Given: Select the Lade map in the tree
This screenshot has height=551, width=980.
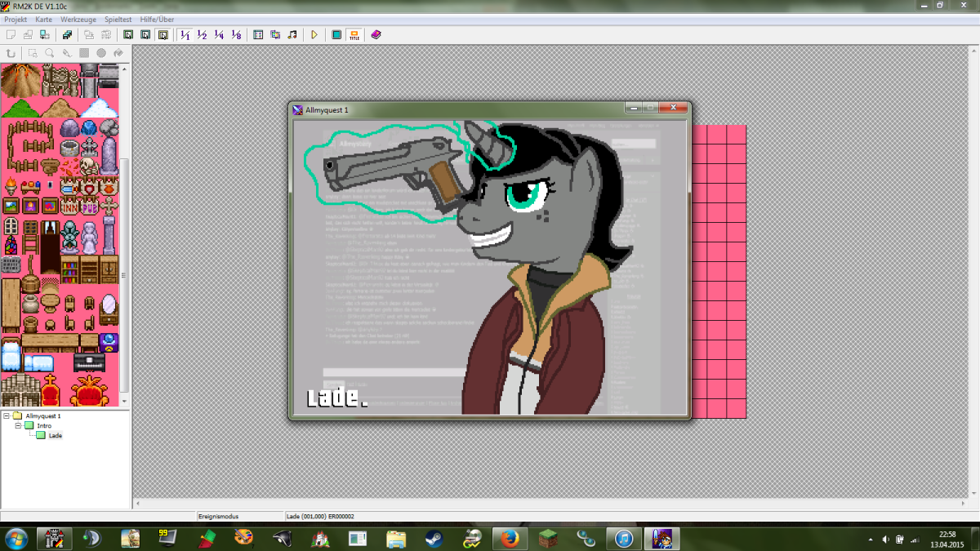Looking at the screenshot, I should (56, 435).
